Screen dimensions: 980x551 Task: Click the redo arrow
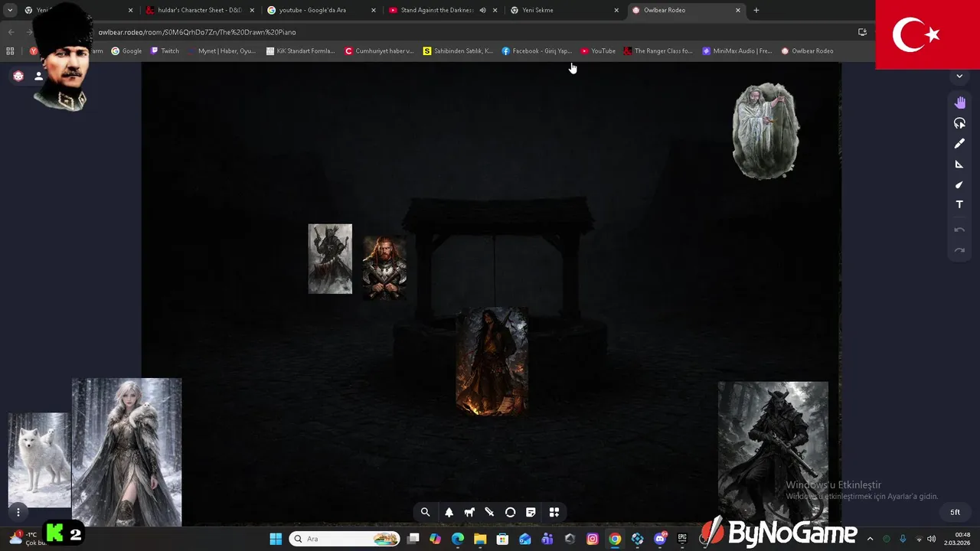[959, 250]
